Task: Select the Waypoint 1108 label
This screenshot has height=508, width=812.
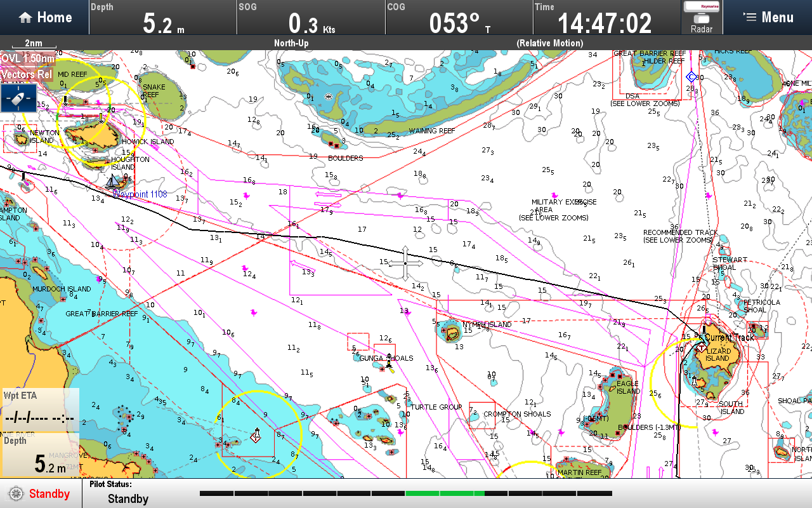Action: pyautogui.click(x=140, y=194)
